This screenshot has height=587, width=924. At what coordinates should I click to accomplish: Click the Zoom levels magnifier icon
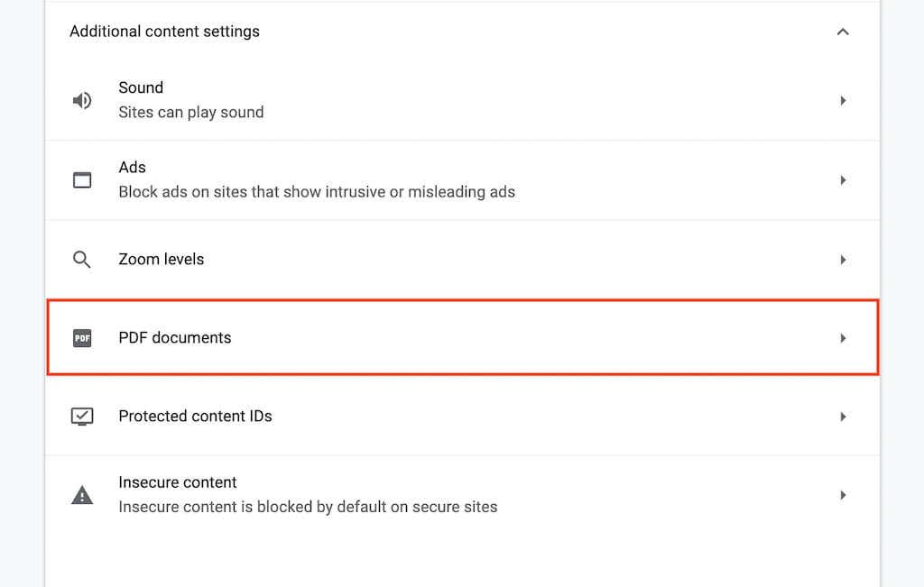(82, 260)
